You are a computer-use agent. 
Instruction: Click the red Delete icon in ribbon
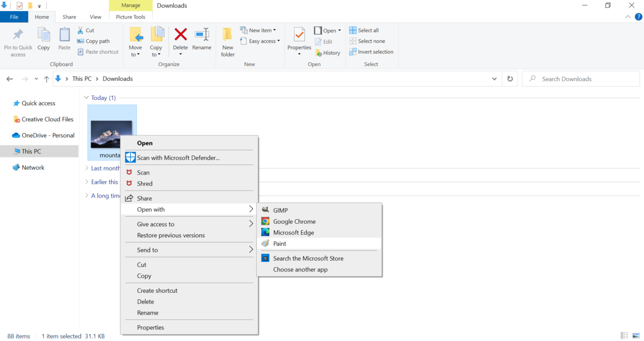click(180, 35)
